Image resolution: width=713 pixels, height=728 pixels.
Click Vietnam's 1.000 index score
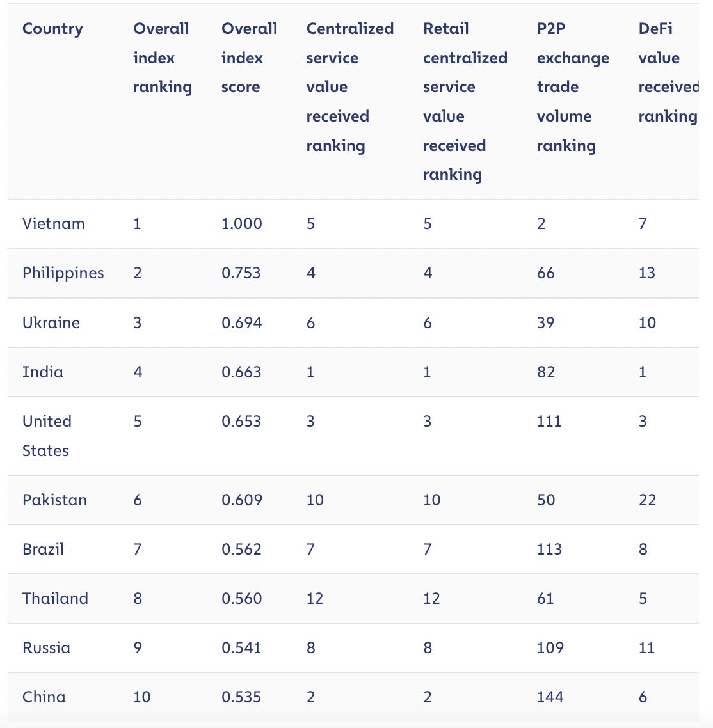(x=241, y=224)
